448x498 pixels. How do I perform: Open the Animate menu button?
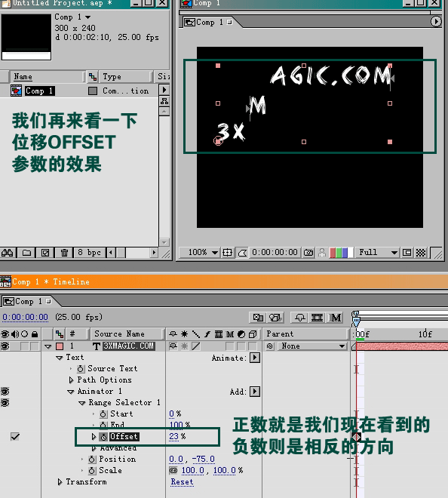point(255,358)
